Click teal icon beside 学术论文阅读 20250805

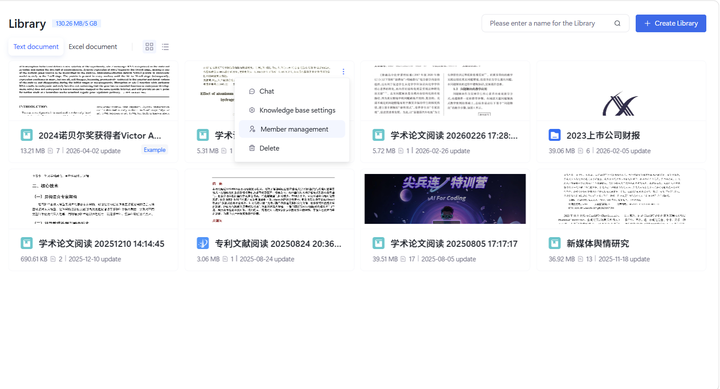pyautogui.click(x=378, y=243)
